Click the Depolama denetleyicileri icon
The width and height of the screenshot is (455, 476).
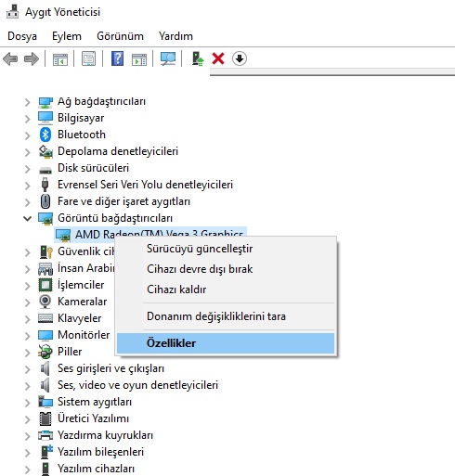[45, 151]
